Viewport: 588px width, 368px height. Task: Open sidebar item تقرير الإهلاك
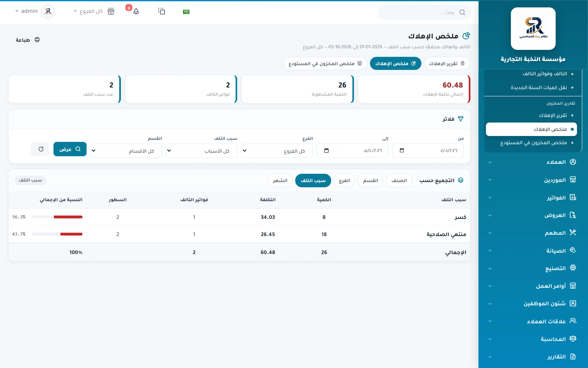tap(553, 115)
